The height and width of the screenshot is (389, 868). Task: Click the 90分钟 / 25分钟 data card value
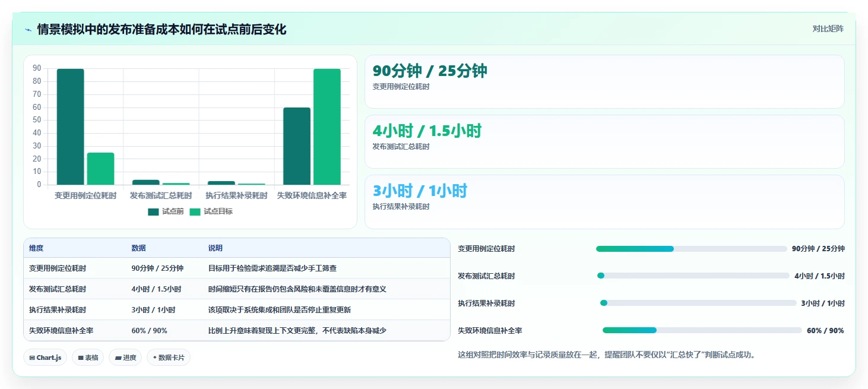430,71
